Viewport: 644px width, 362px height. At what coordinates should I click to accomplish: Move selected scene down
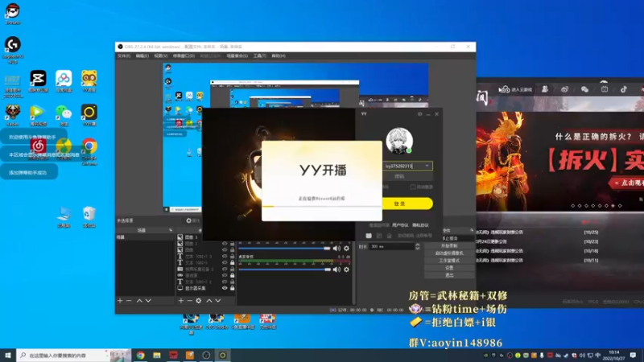pyautogui.click(x=148, y=301)
